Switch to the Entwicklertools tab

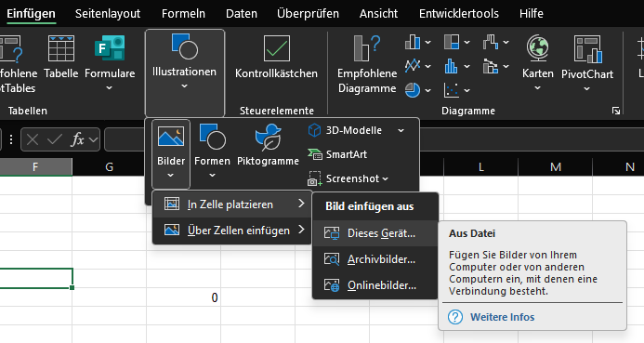tap(459, 14)
